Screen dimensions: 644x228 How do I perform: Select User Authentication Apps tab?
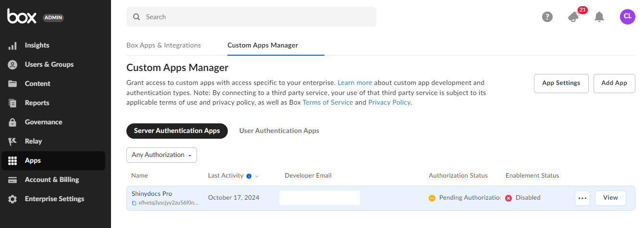click(279, 131)
